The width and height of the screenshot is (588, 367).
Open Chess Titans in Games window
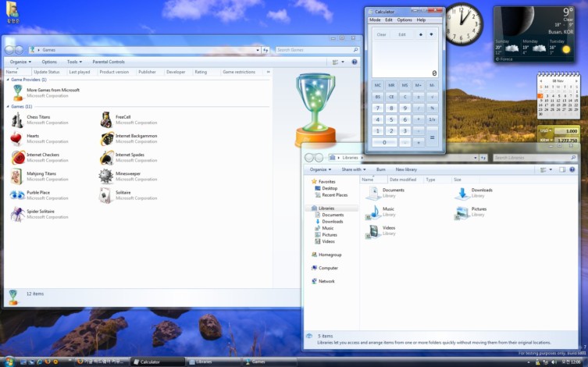(x=17, y=120)
